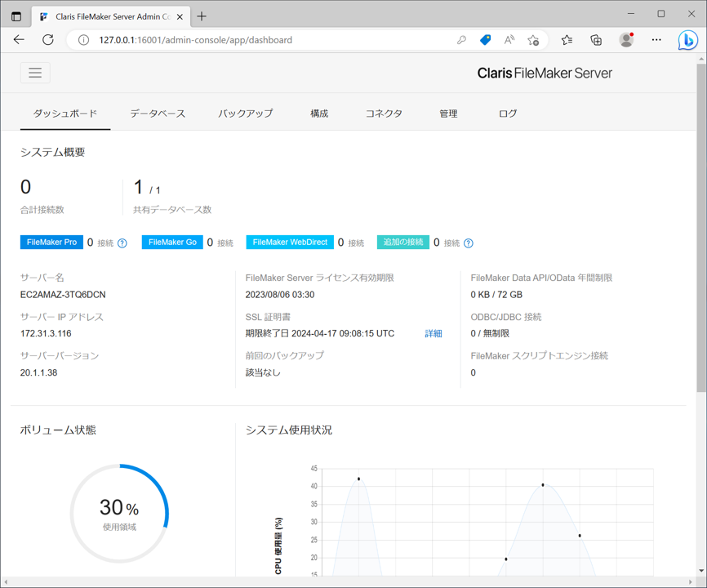Image resolution: width=707 pixels, height=588 pixels.
Task: Click the FileMaker Go badge
Action: tap(172, 243)
